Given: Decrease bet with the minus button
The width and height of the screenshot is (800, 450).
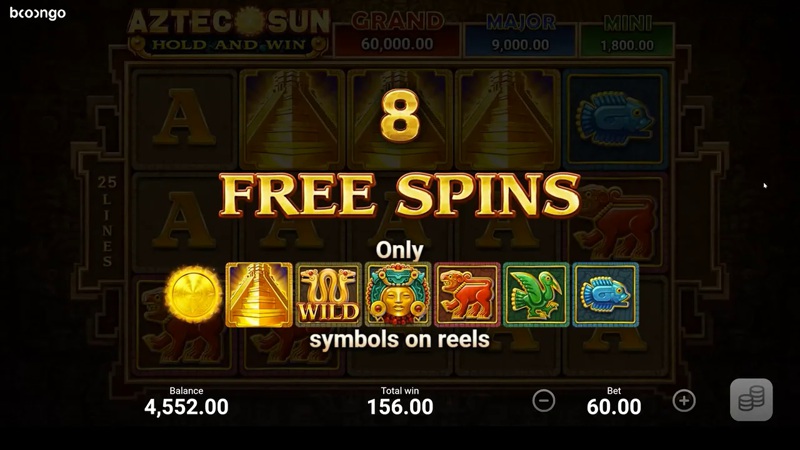Looking at the screenshot, I should [x=544, y=401].
